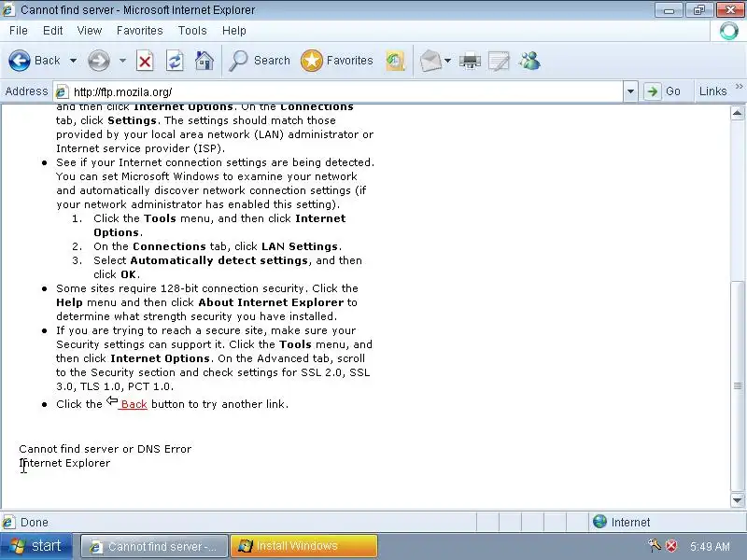Screen dimensions: 747x560
Task: Click the Favorites toolbar label
Action: (349, 61)
